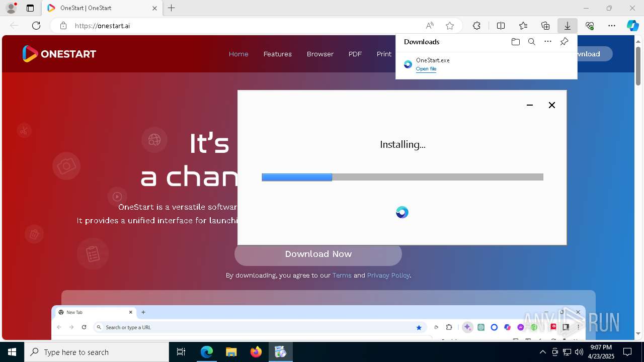Close the OneStart browser tab
This screenshot has width=644, height=362.
click(155, 8)
